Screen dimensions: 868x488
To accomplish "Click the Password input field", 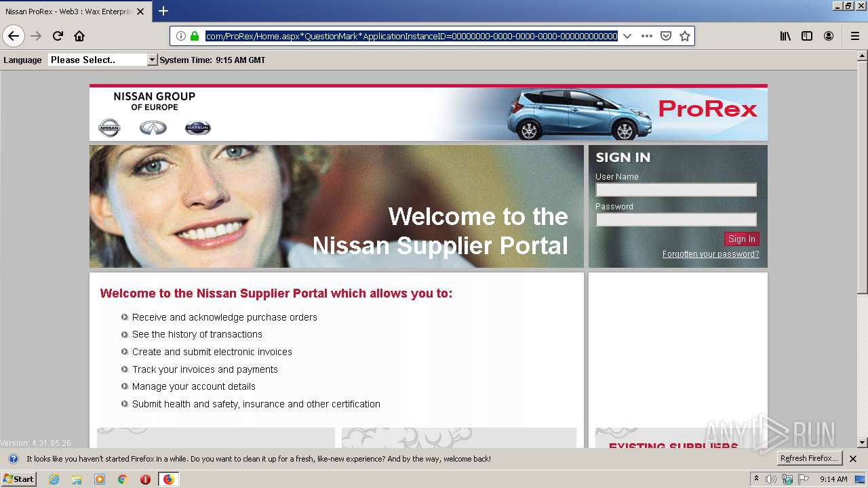I will point(676,220).
